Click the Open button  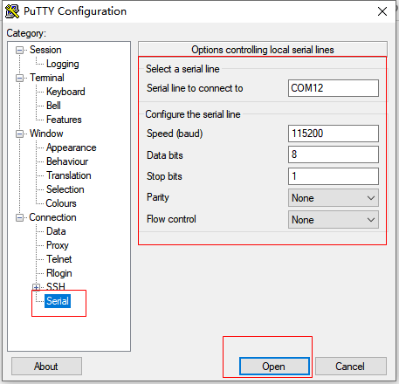tap(274, 366)
